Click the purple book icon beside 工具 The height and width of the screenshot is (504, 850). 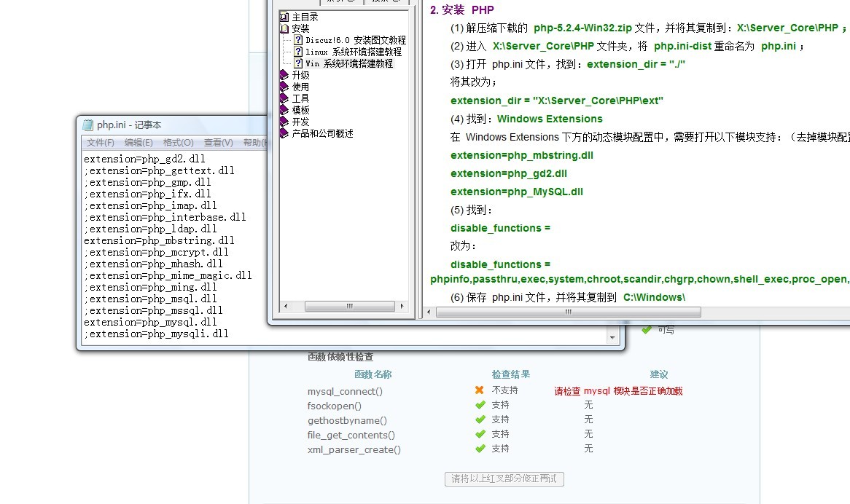click(284, 98)
